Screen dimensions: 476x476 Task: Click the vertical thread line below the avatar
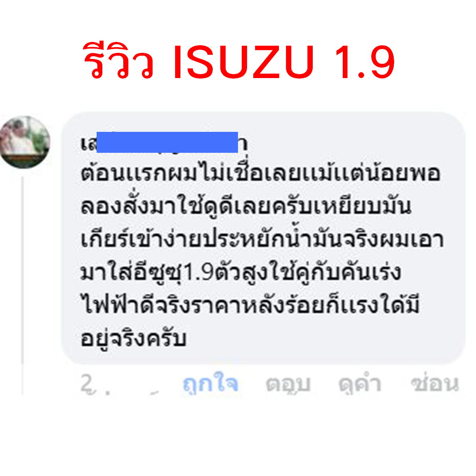coord(22,270)
